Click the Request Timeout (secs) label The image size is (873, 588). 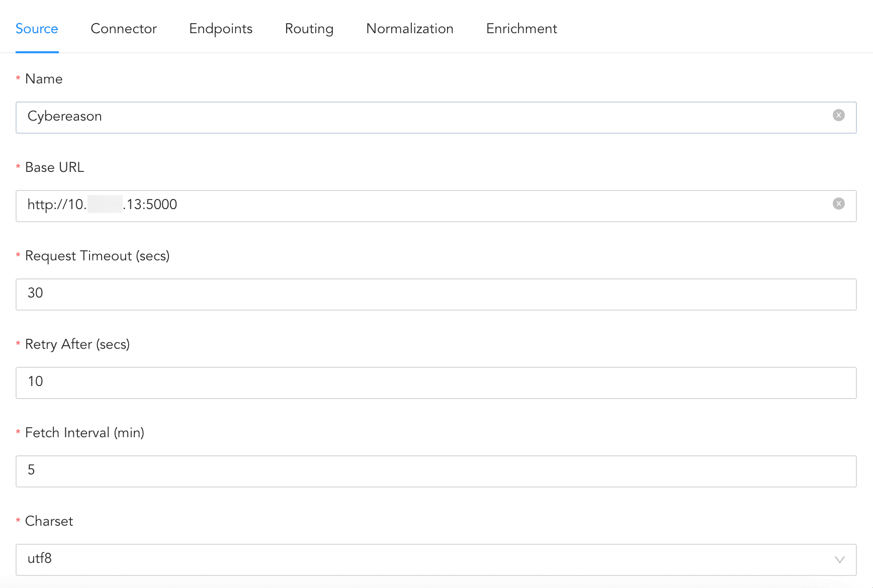coord(97,256)
